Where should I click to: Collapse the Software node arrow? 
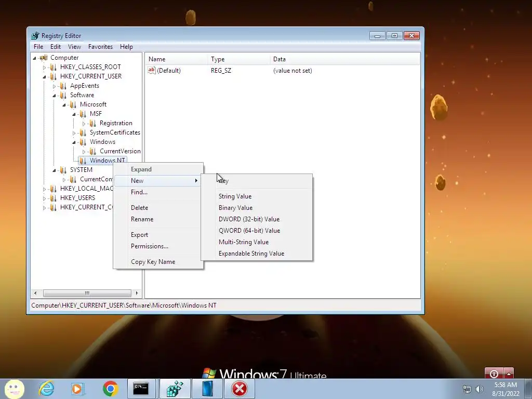54,96
